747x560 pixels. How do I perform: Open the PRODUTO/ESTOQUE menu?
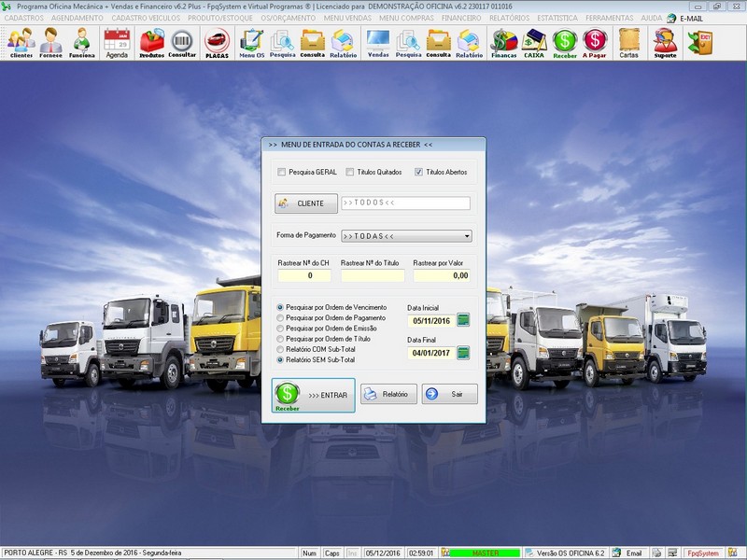click(220, 18)
